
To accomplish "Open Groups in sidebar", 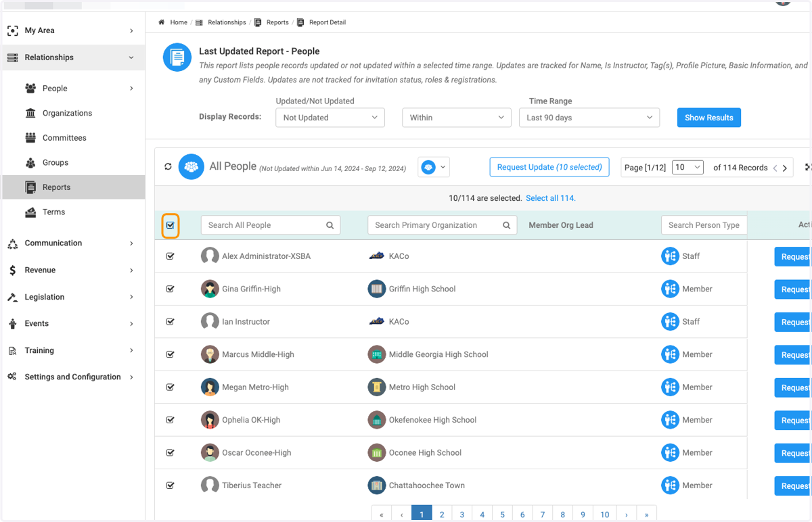I will coord(55,162).
